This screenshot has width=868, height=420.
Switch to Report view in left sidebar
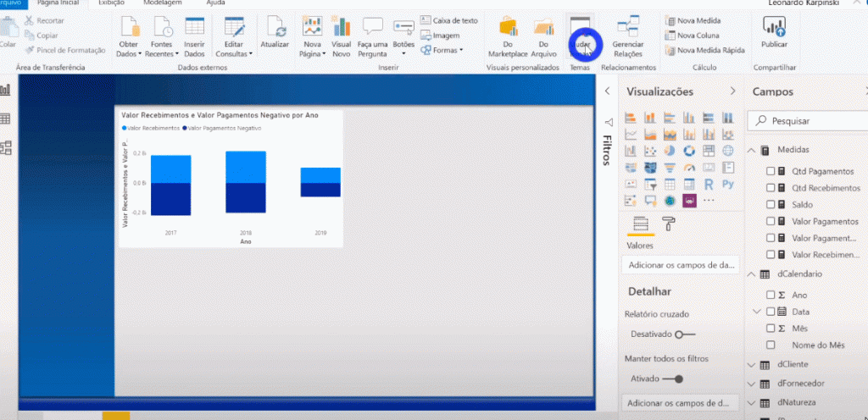click(6, 90)
